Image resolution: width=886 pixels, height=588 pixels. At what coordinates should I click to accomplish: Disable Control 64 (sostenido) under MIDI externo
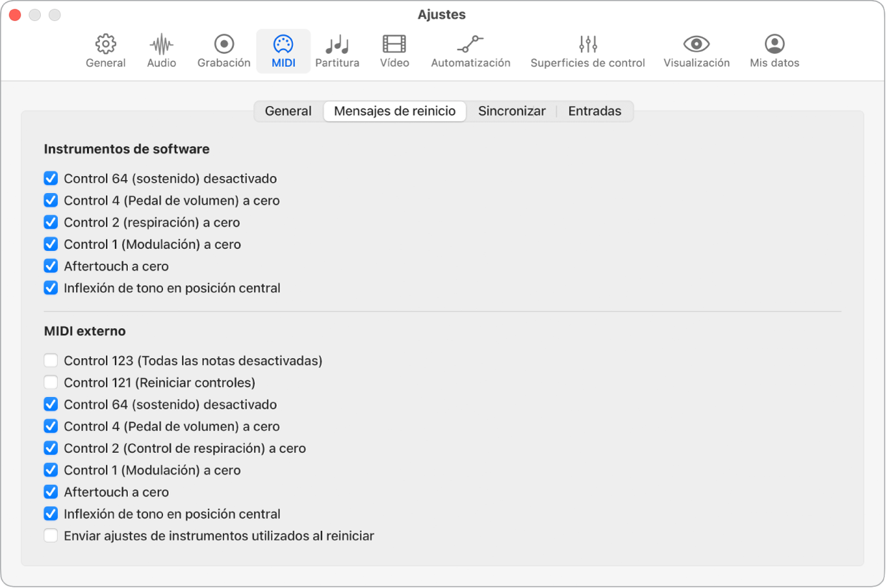[51, 404]
